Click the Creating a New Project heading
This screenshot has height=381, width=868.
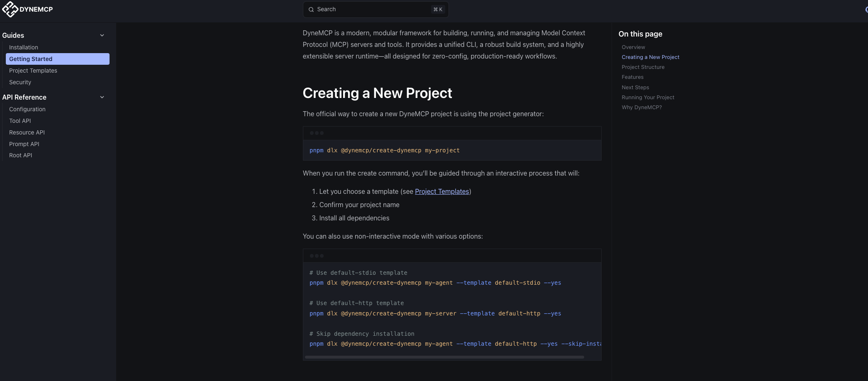tap(377, 93)
